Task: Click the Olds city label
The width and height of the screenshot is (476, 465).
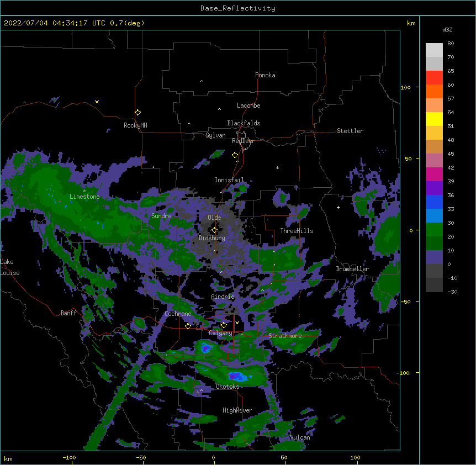Action: 214,218
